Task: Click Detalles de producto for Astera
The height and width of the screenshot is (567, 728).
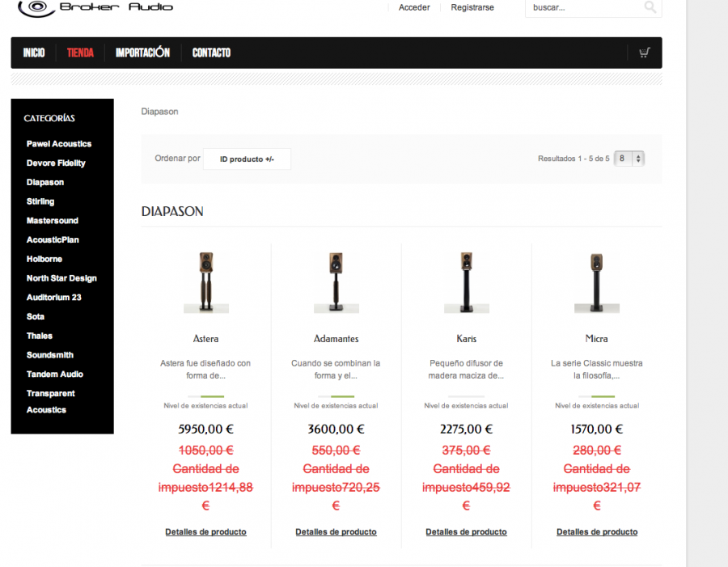Action: (x=205, y=532)
